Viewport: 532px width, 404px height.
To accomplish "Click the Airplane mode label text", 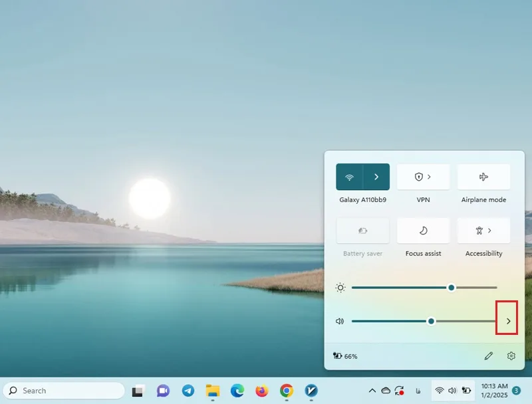I will tap(483, 200).
